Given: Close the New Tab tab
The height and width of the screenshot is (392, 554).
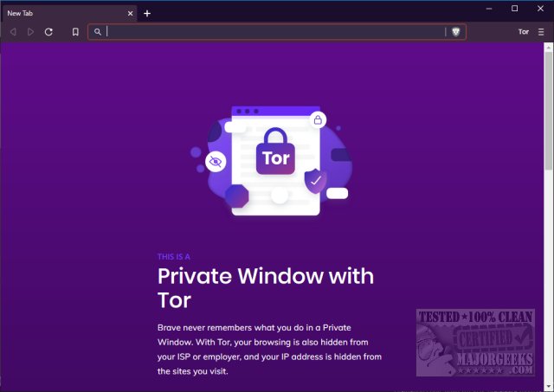Looking at the screenshot, I should click(131, 14).
